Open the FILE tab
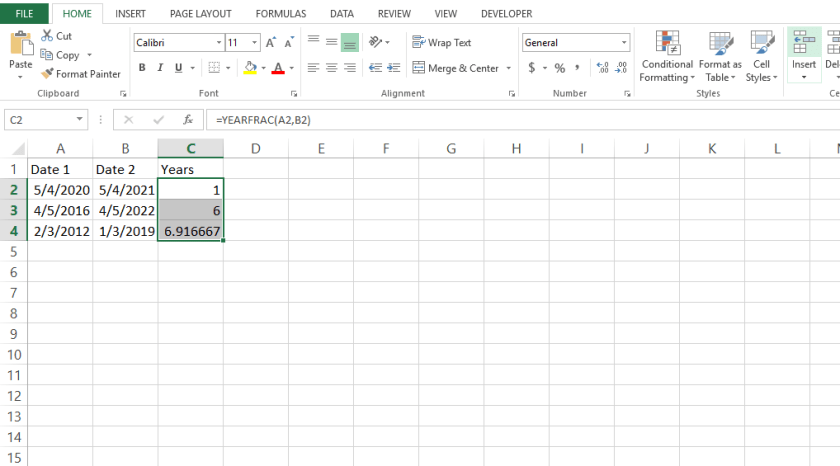Viewport: 840px width, 466px height. [x=24, y=13]
